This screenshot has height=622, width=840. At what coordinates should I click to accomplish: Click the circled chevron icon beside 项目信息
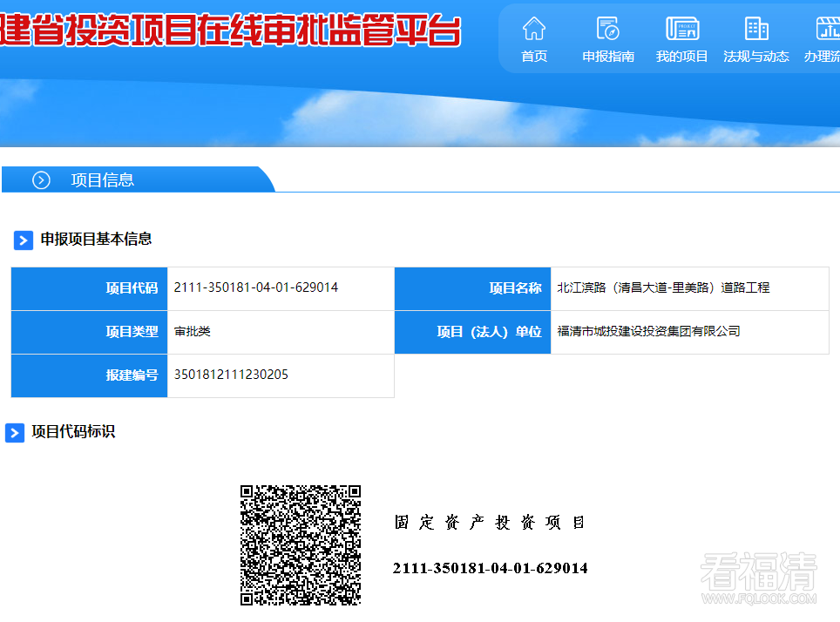(x=41, y=180)
